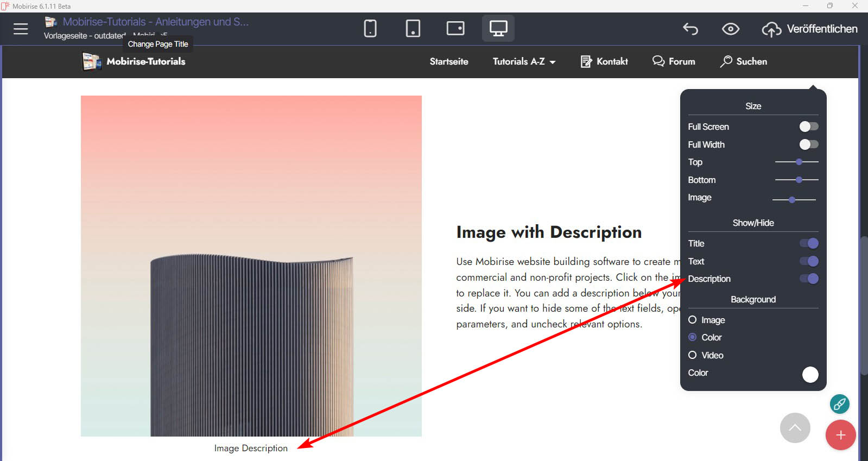Open the Startseite menu item
This screenshot has width=868, height=461.
[448, 62]
